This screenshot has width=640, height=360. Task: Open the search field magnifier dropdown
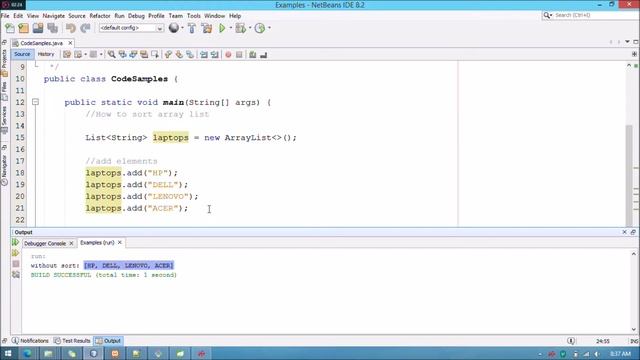(x=547, y=16)
